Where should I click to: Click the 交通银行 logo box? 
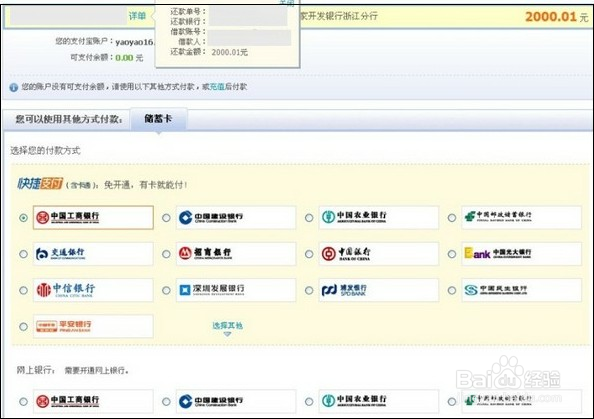[93, 253]
